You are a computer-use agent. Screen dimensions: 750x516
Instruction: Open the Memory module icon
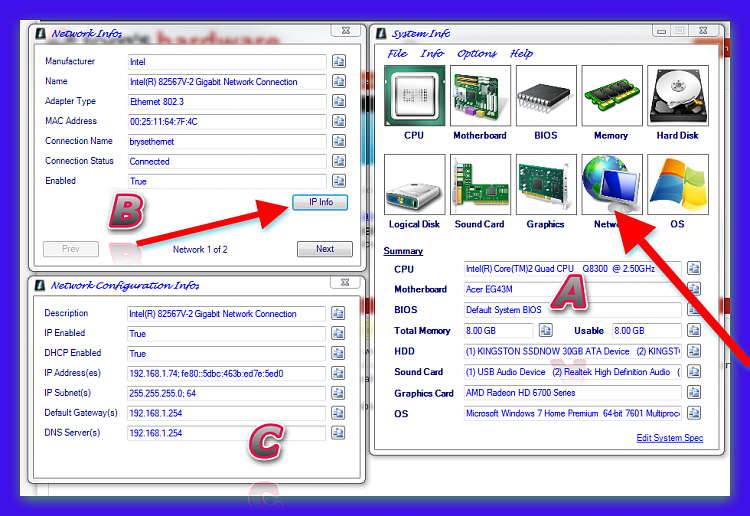coord(612,96)
